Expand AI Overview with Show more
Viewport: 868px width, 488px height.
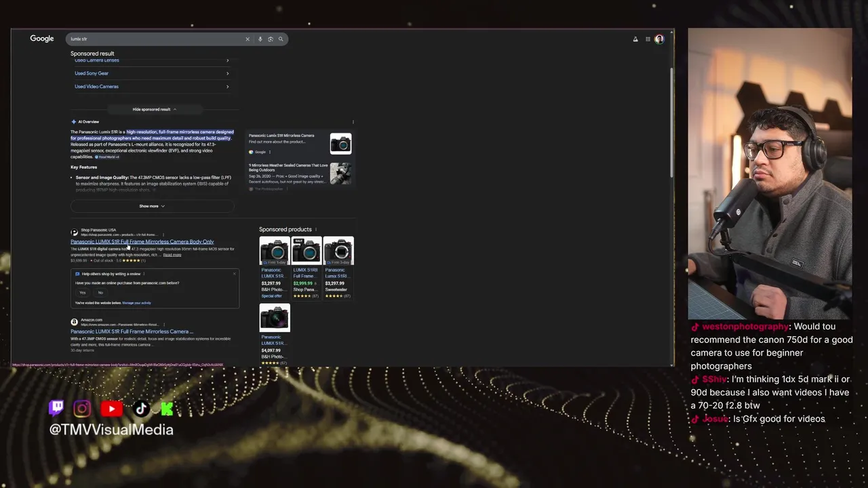click(x=152, y=206)
